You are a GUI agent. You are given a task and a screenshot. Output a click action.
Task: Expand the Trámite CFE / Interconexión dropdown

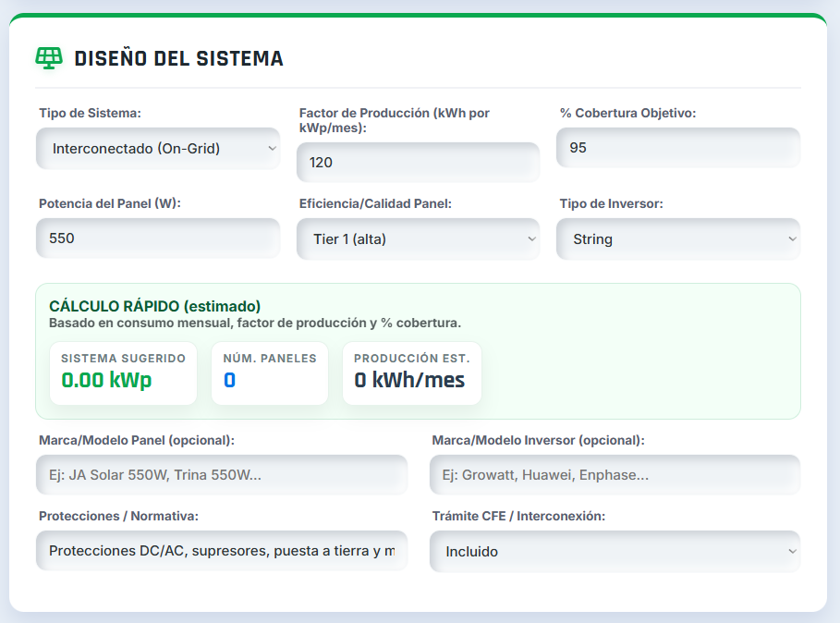coord(615,551)
